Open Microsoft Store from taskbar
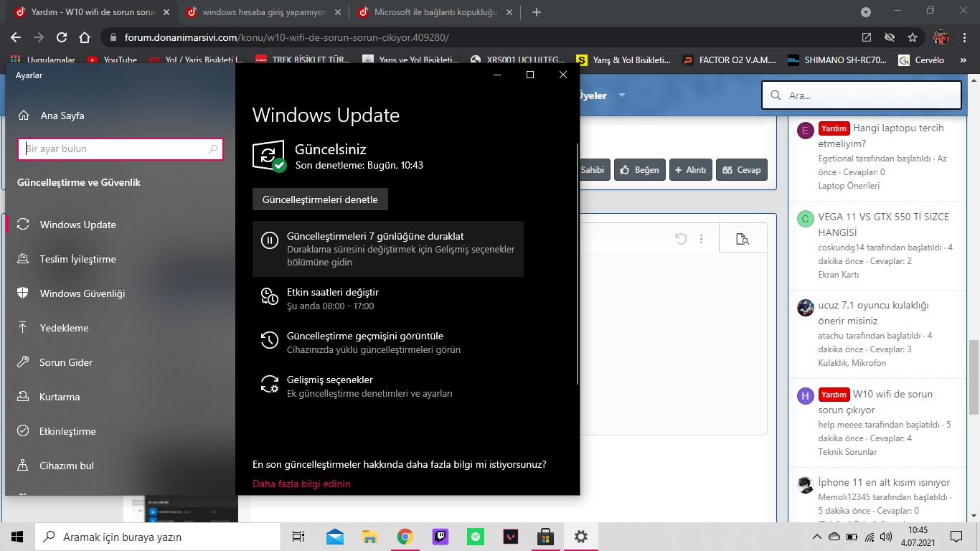980x551 pixels. (545, 537)
